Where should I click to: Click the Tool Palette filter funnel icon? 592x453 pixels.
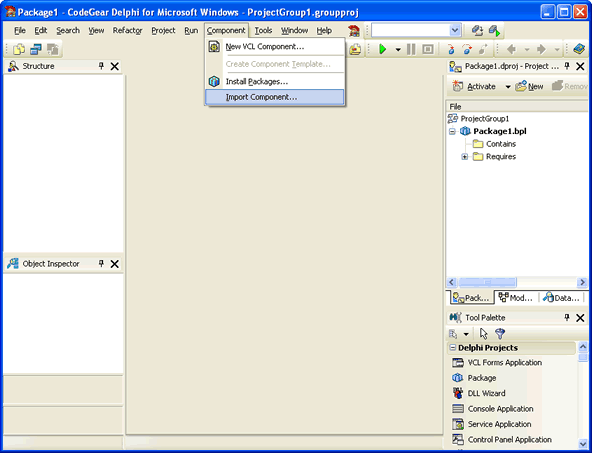pos(500,333)
